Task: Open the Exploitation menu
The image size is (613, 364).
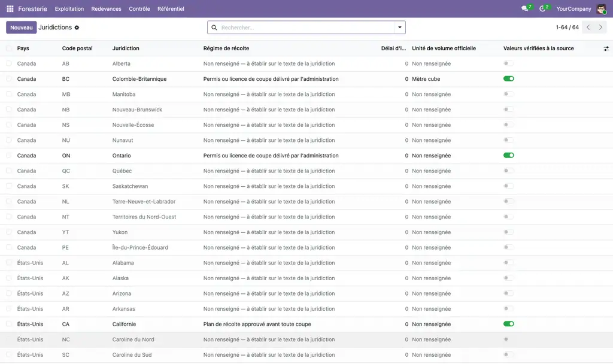Action: click(69, 8)
